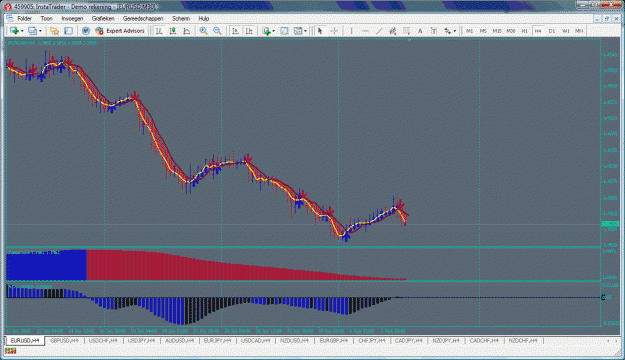The height and width of the screenshot is (360, 625).
Task: Open the chart Templates icon
Action: [x=298, y=31]
